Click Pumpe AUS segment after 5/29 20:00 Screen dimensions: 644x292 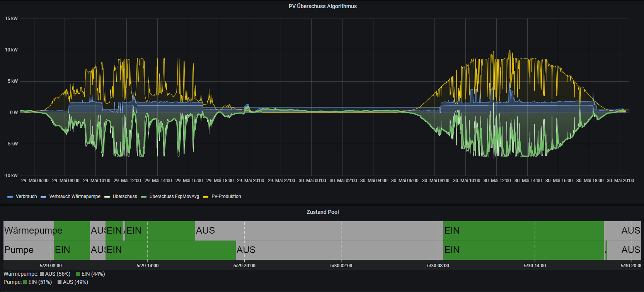339,250
